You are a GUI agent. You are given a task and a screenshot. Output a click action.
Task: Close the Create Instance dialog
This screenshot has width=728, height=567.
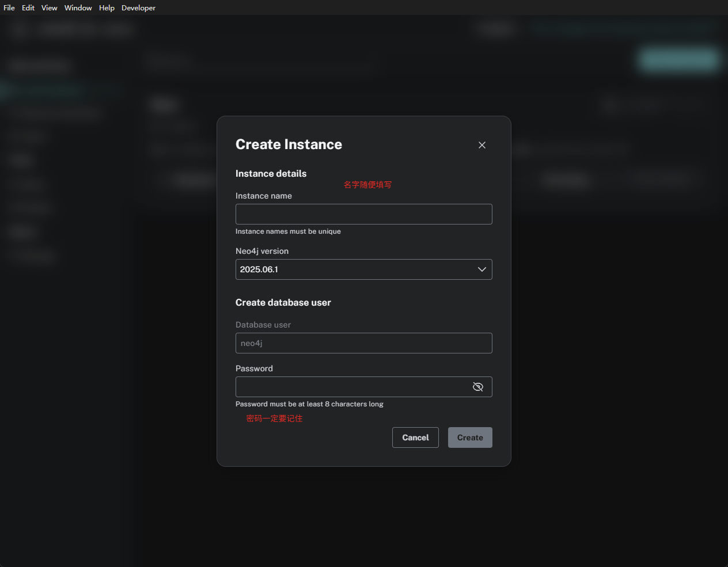[x=482, y=145]
